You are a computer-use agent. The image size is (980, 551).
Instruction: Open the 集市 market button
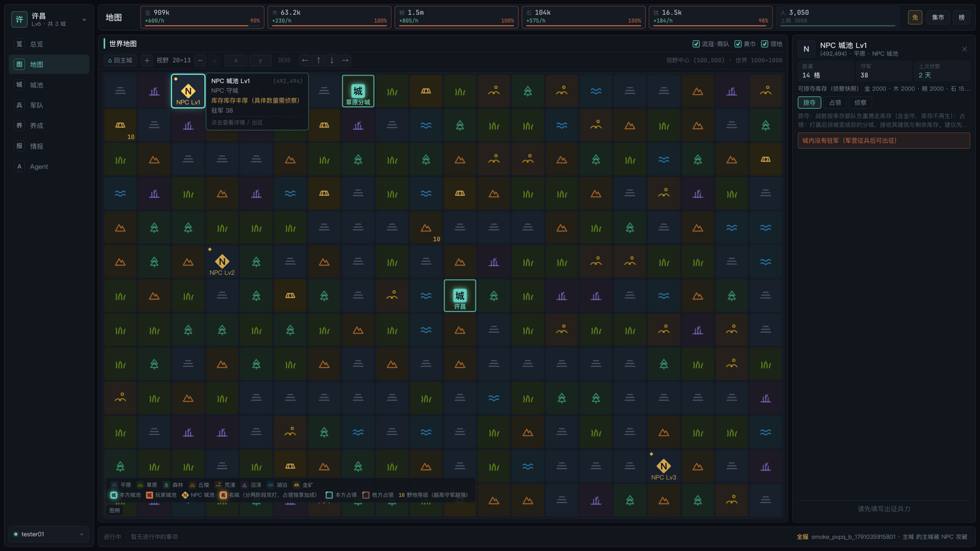click(x=938, y=17)
